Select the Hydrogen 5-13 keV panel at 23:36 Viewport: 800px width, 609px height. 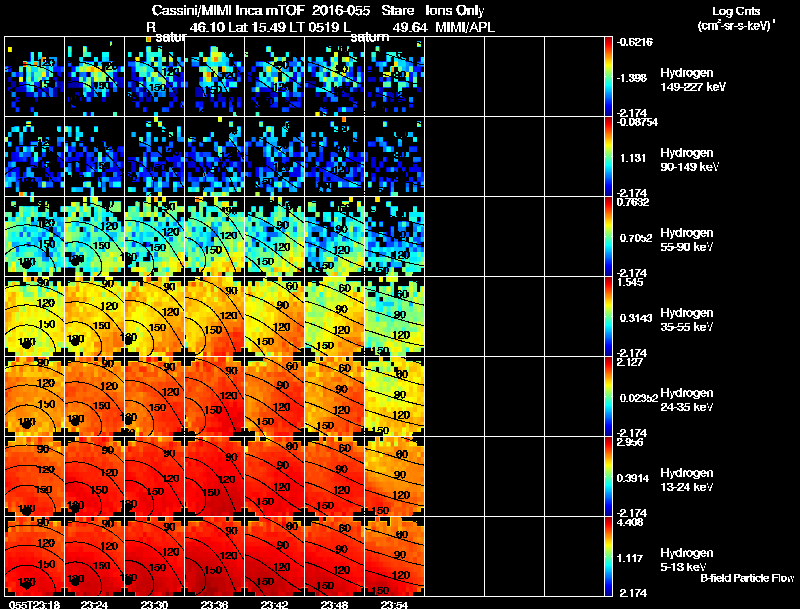click(214, 556)
